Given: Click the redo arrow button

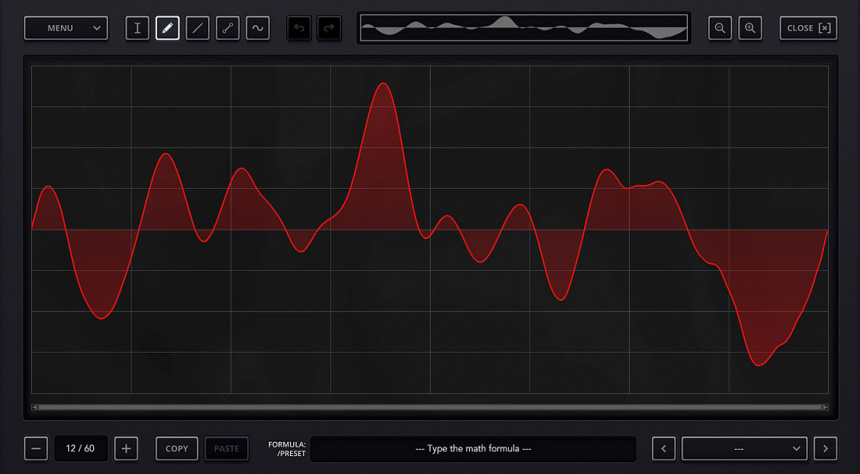Looking at the screenshot, I should point(329,28).
